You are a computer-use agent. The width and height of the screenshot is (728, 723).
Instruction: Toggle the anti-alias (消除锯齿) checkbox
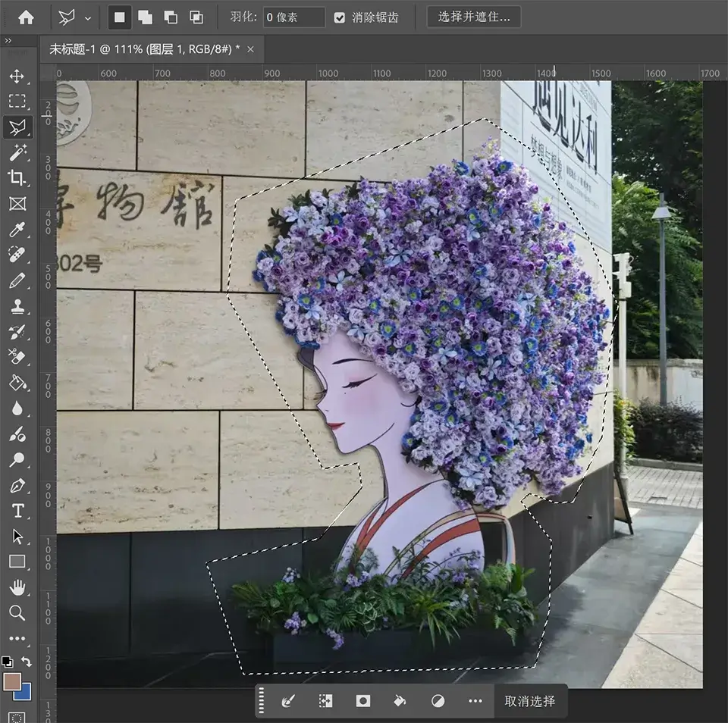pyautogui.click(x=340, y=17)
